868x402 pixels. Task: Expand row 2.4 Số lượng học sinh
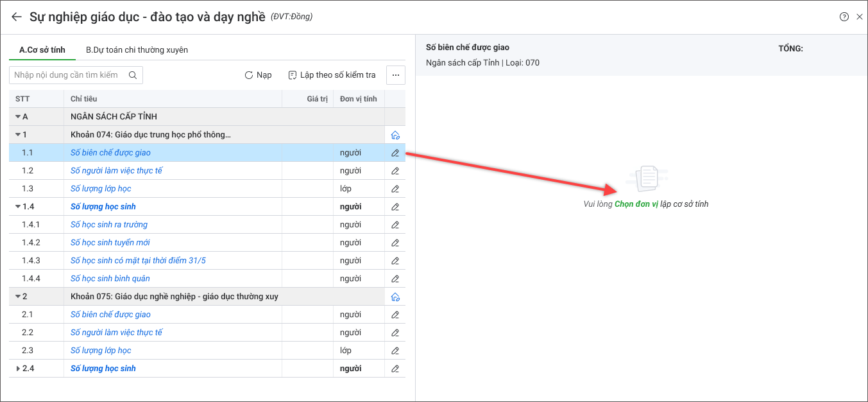point(18,369)
